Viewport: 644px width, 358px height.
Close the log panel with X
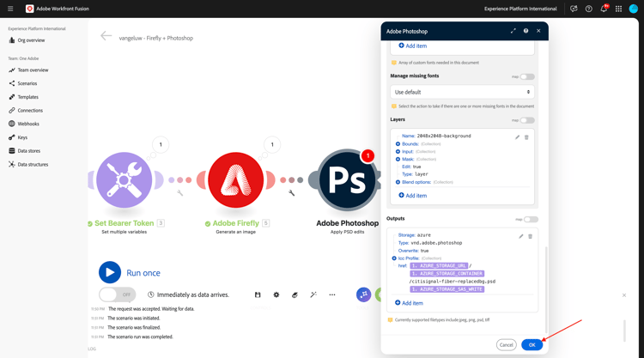624,295
